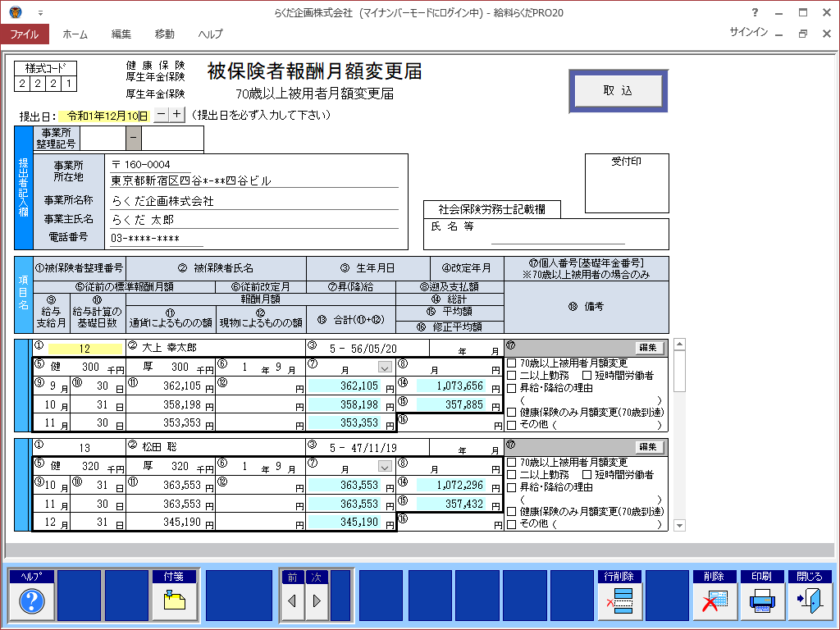
Task: Click the 取込 import button
Action: (619, 91)
